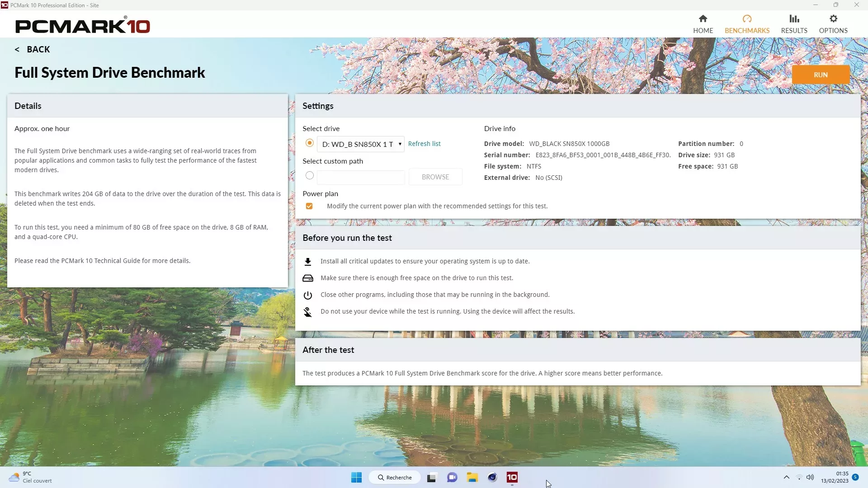The height and width of the screenshot is (488, 868).
Task: Show hidden system tray icons
Action: coord(786,477)
